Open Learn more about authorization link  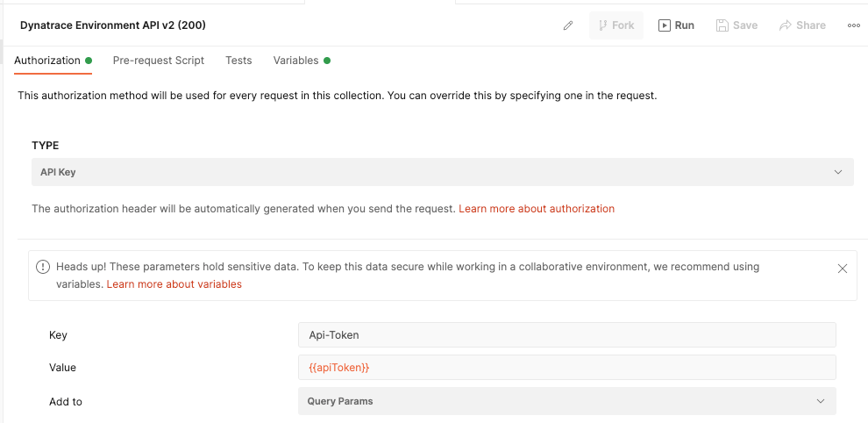537,209
